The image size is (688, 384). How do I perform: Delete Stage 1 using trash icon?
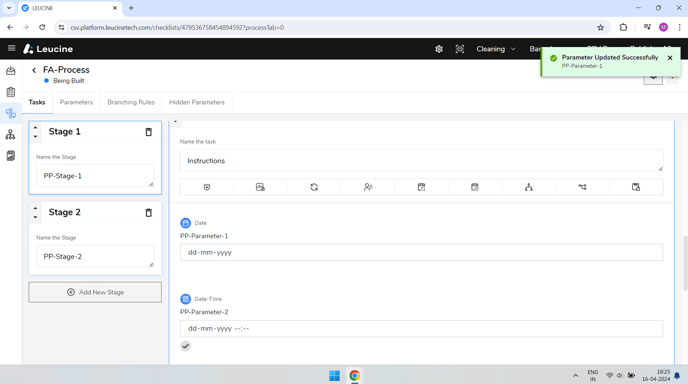point(149,132)
